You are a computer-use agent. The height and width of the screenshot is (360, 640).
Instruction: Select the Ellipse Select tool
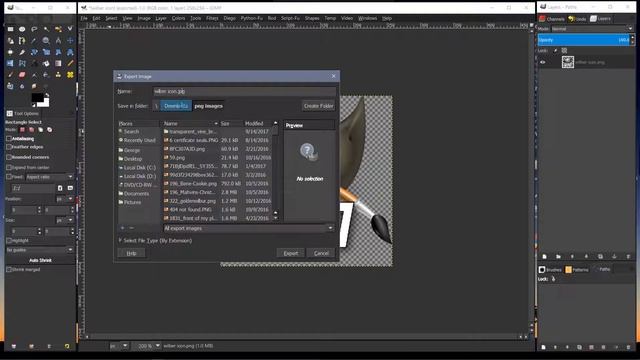point(22,29)
